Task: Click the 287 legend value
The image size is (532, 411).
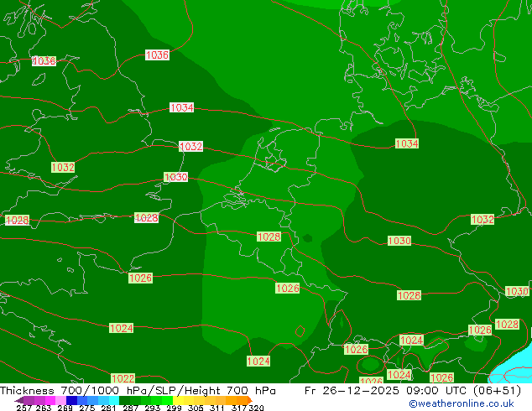Action: click(130, 408)
